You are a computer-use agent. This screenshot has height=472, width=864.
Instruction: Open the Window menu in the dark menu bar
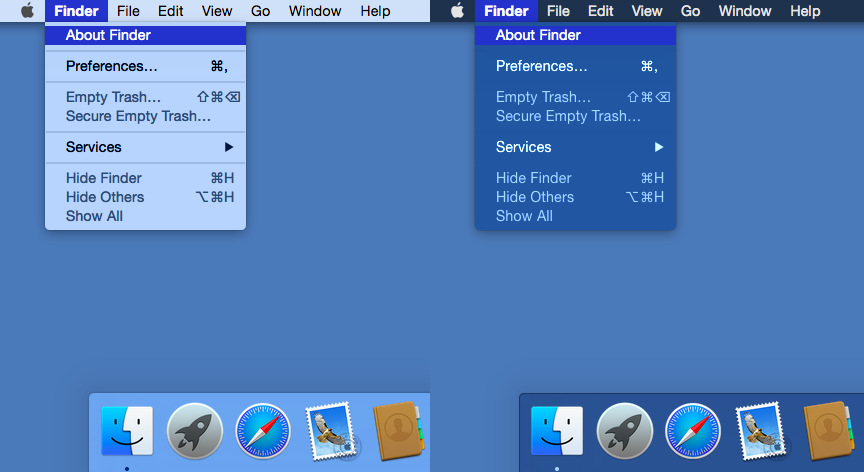click(x=744, y=11)
